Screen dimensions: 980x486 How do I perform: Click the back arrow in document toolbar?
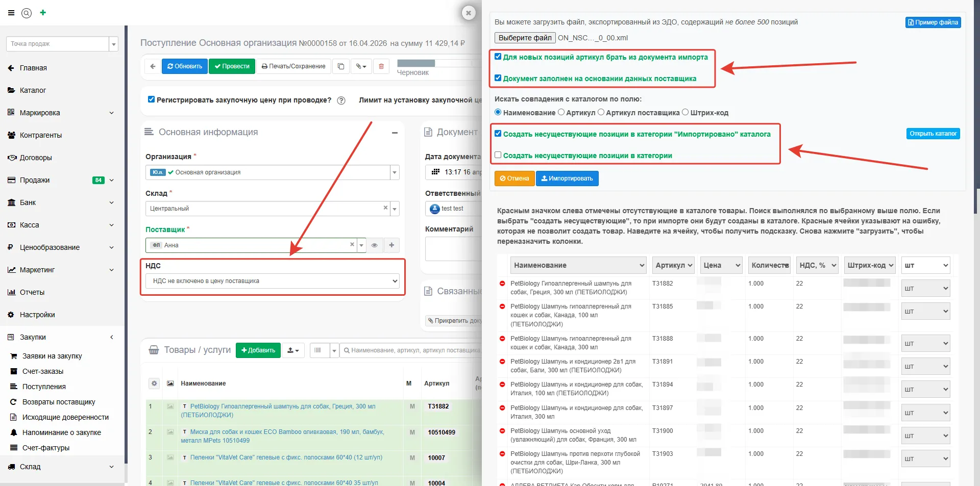click(x=152, y=66)
